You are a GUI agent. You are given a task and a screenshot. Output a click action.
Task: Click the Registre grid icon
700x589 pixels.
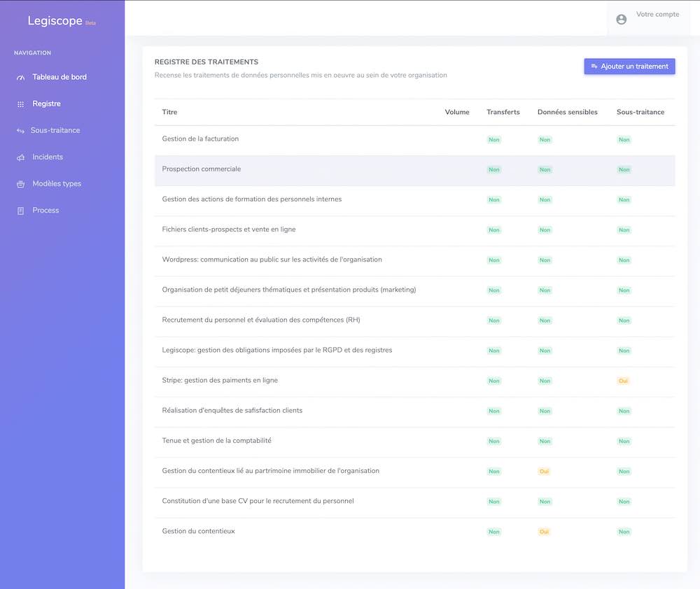pyautogui.click(x=20, y=104)
